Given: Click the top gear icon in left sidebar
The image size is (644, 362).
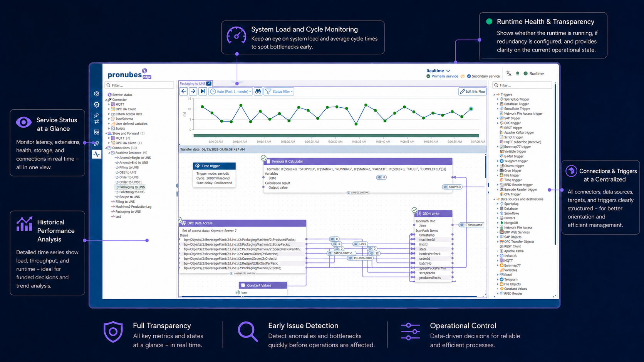Looking at the screenshot, I should (x=97, y=93).
